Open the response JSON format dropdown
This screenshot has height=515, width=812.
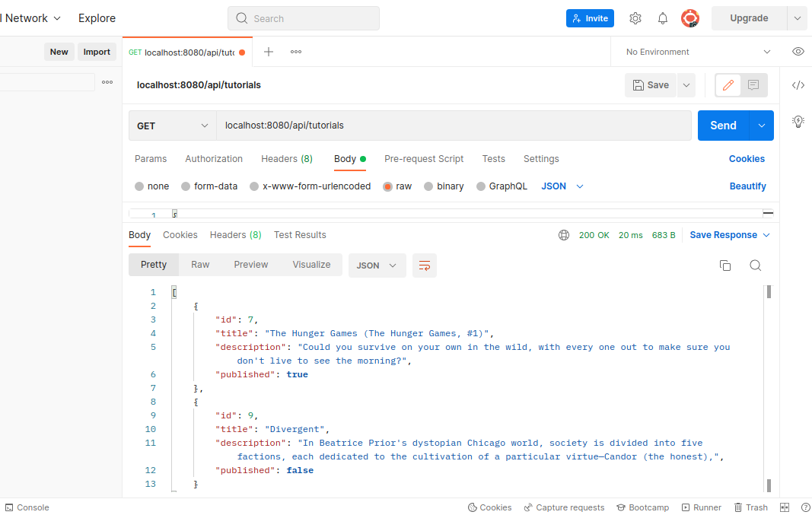[377, 265]
